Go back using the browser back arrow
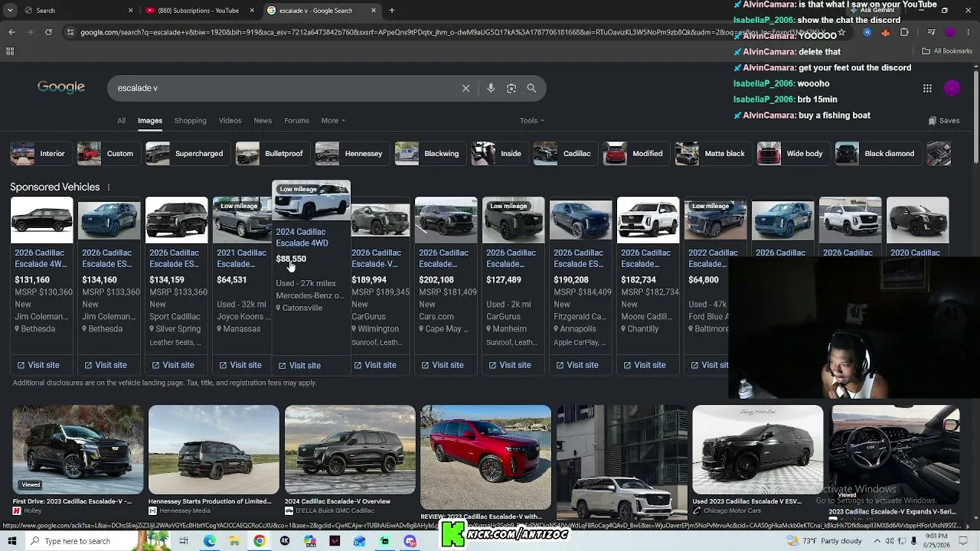 coord(11,32)
